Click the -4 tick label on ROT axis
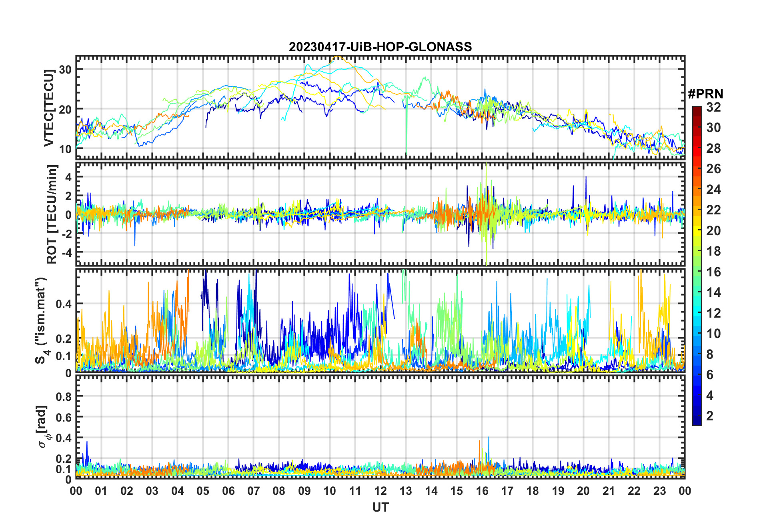The height and width of the screenshot is (532, 761). [x=66, y=252]
